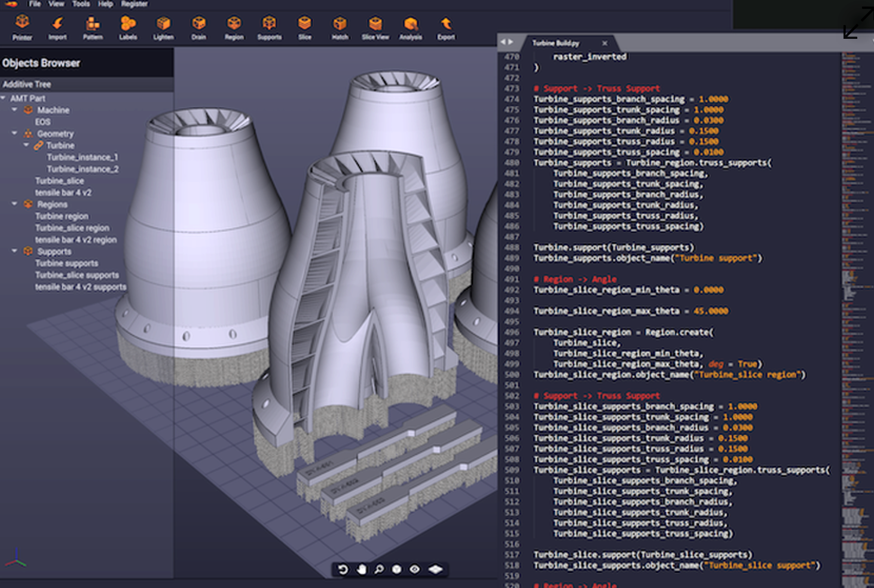874x588 pixels.
Task: Open the Help menu
Action: click(x=105, y=4)
